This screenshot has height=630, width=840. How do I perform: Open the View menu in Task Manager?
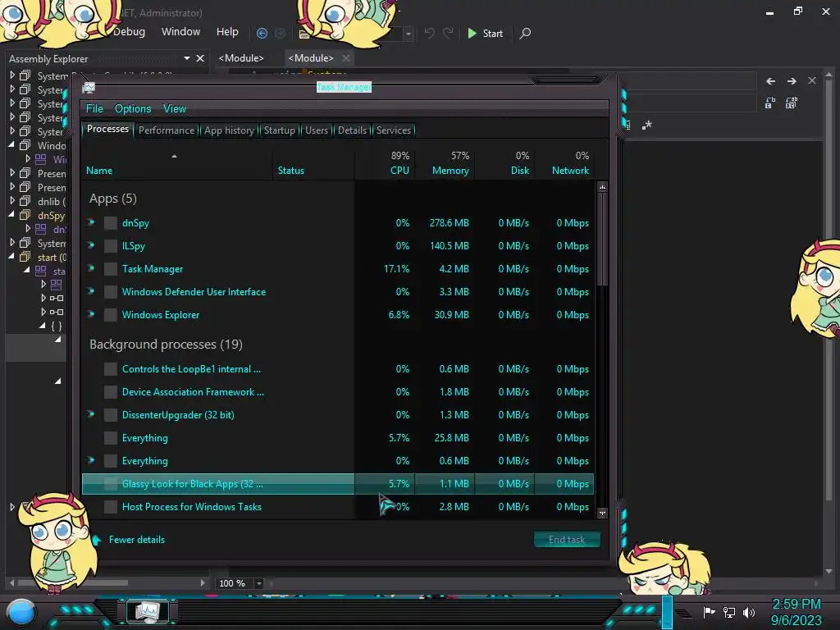175,109
